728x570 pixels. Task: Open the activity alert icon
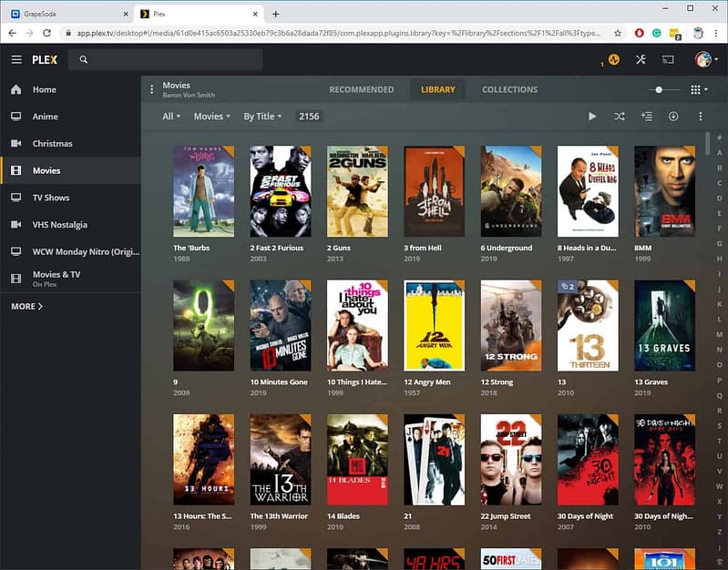point(614,59)
